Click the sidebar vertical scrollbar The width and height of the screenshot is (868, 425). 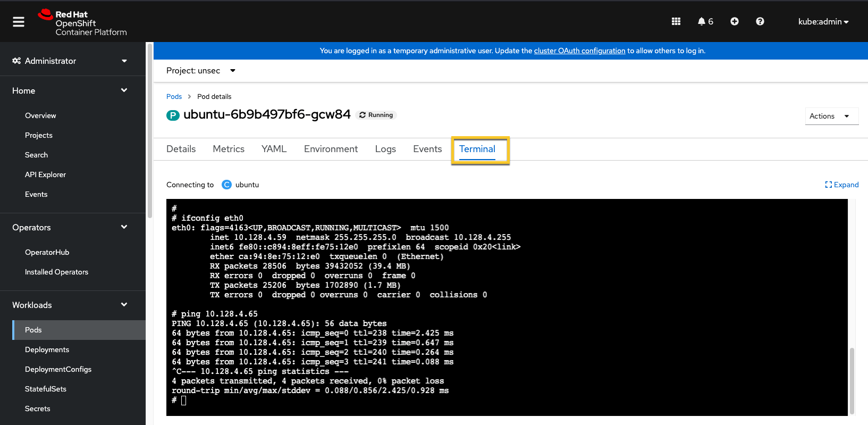150,130
